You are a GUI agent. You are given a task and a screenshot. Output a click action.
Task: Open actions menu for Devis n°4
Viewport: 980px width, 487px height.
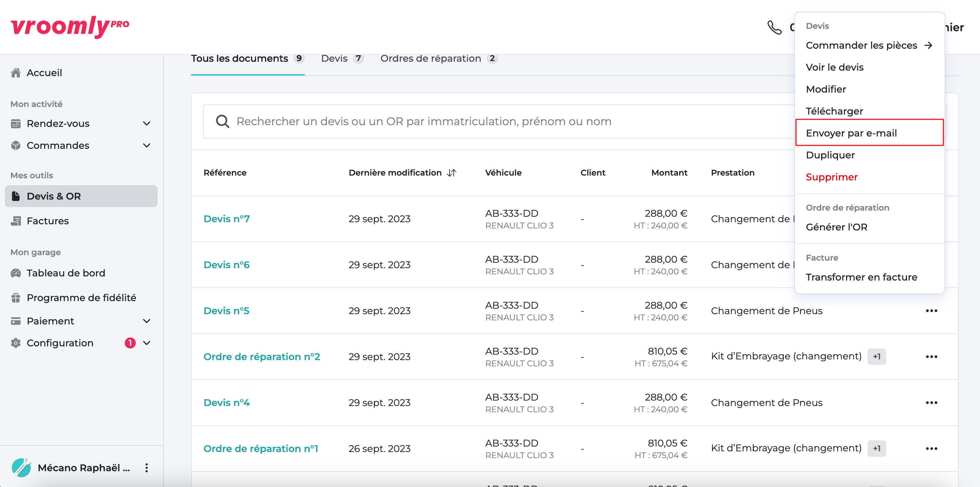[x=932, y=403]
